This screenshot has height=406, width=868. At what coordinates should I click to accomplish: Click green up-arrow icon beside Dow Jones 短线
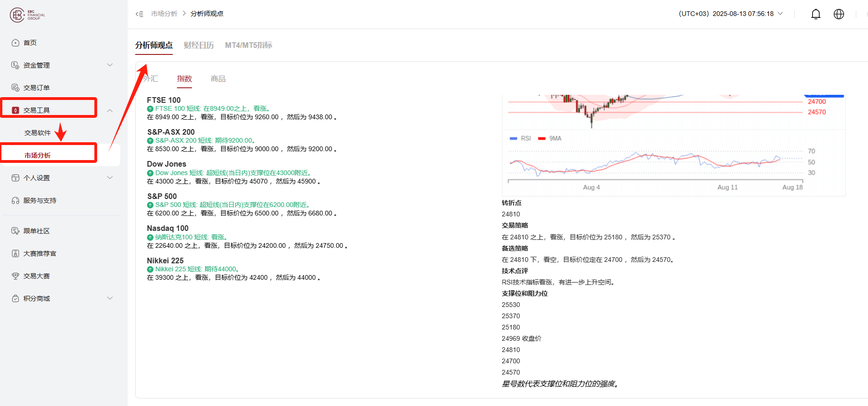click(150, 173)
